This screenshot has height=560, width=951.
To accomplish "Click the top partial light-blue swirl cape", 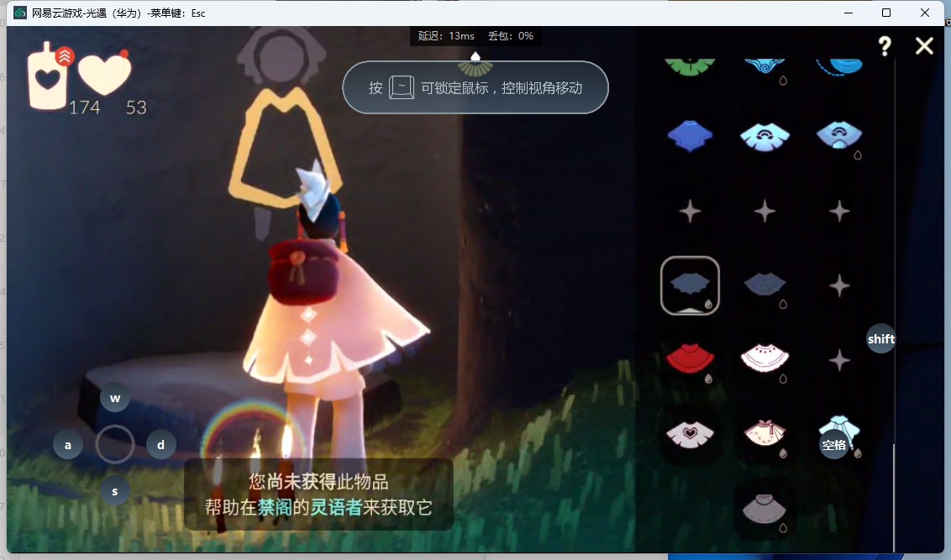I will coord(764,66).
